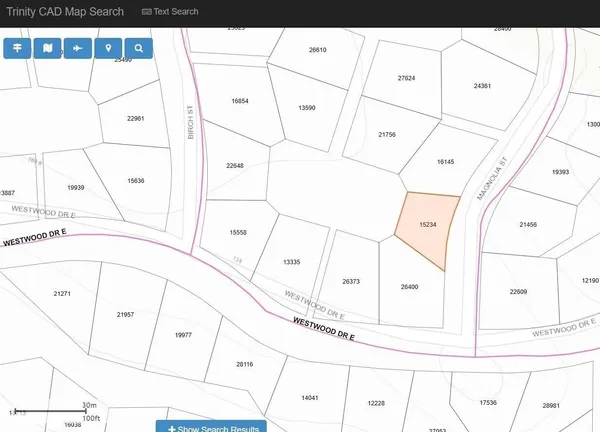This screenshot has height=432, width=600.
Task: Open the magnifier search button
Action: pos(138,48)
